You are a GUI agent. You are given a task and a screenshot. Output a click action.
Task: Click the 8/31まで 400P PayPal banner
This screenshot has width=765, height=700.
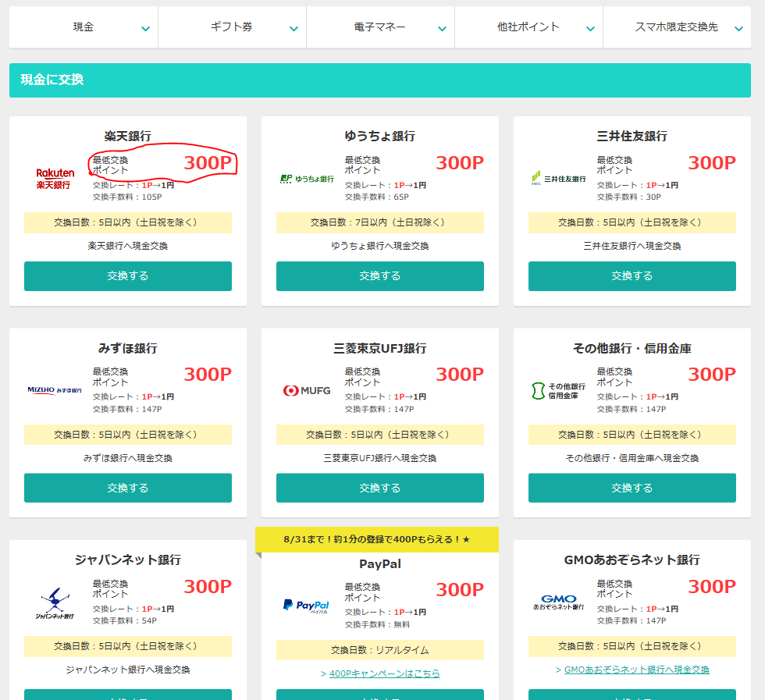click(x=377, y=539)
